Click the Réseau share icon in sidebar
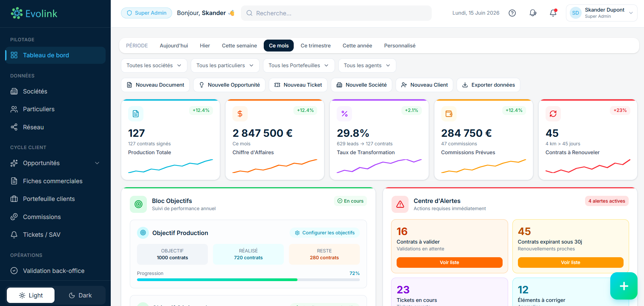Image resolution: width=644 pixels, height=306 pixels. (14, 127)
